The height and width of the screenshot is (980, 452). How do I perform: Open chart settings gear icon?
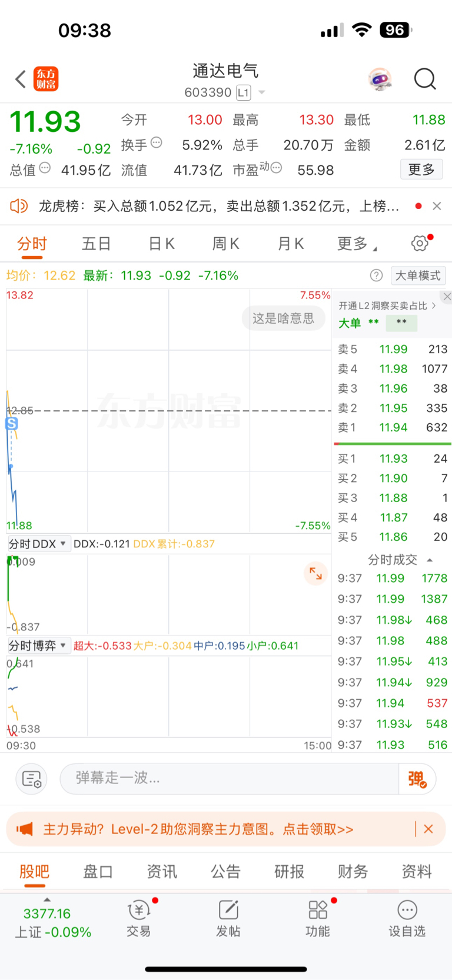pos(420,243)
